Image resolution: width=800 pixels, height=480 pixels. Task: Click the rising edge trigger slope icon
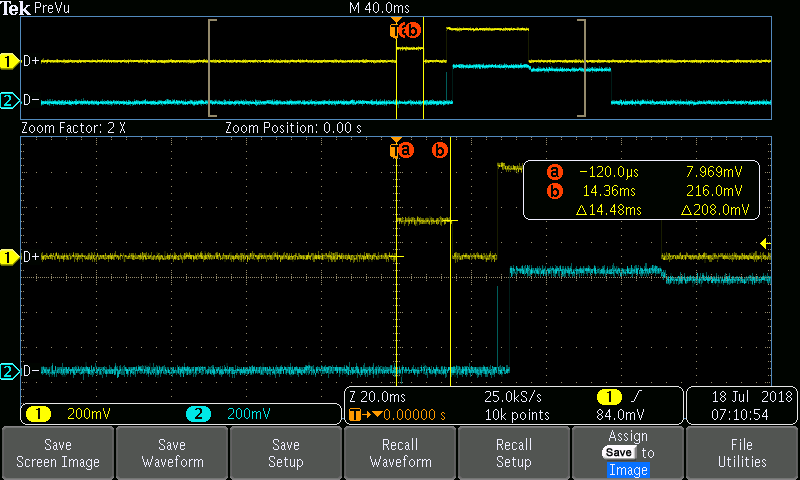pyautogui.click(x=636, y=396)
